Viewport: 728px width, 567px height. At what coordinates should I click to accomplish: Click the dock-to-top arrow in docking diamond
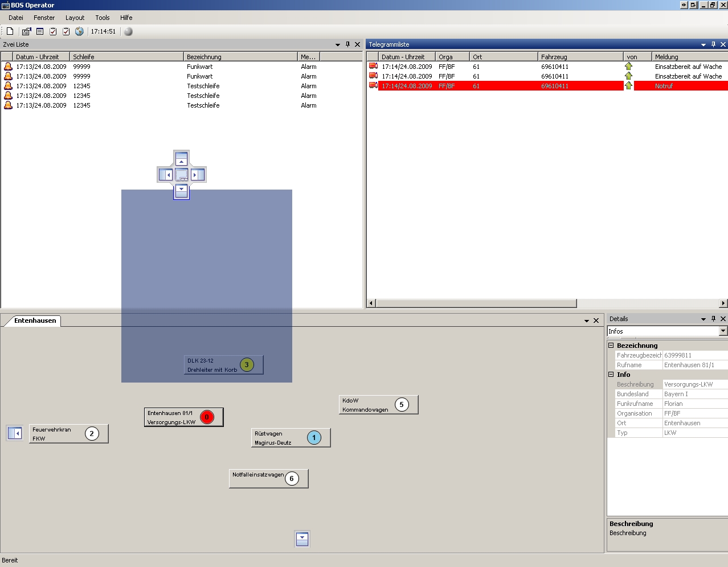(181, 159)
